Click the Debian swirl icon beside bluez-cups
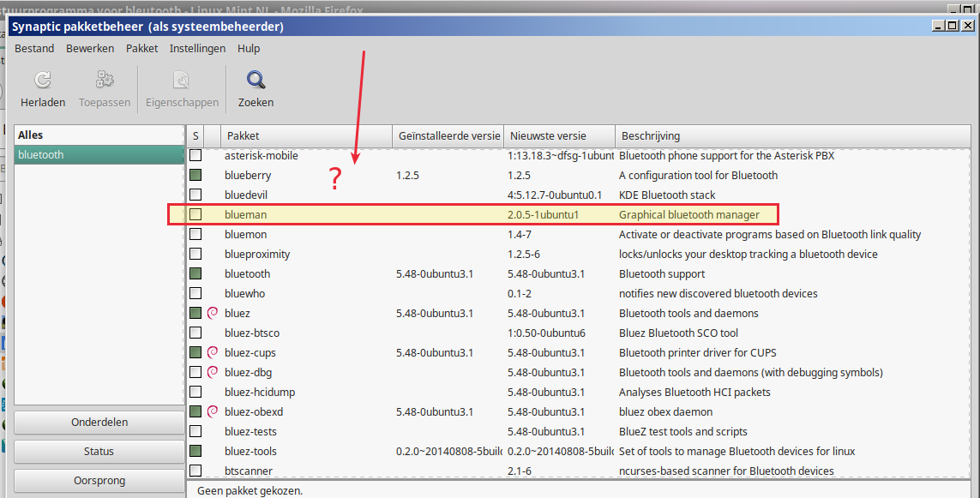The width and height of the screenshot is (980, 498). pos(213,352)
